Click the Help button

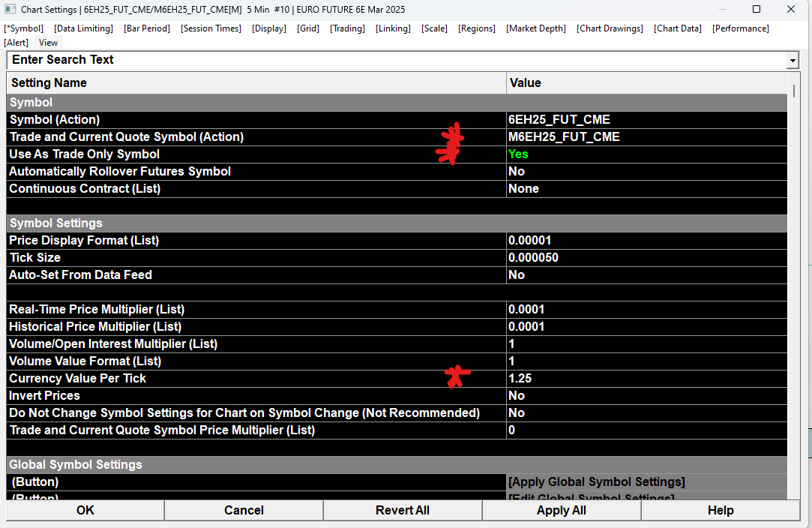(x=721, y=511)
